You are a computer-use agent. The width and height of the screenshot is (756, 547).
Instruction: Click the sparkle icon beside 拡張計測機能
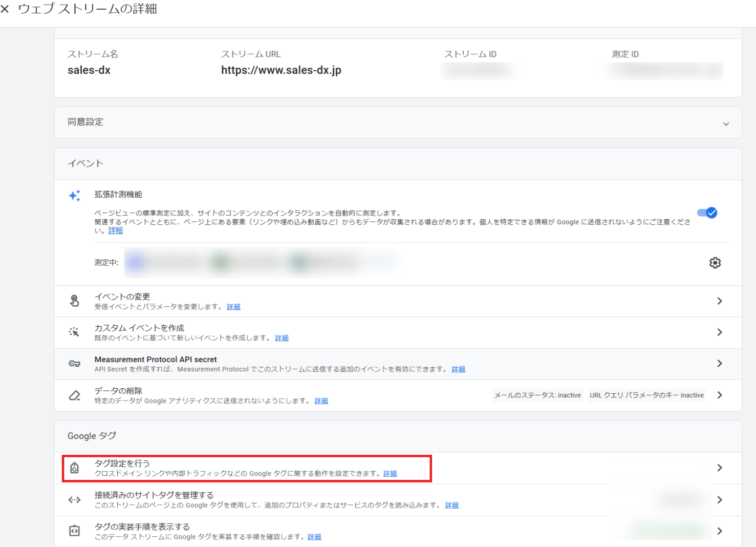75,196
